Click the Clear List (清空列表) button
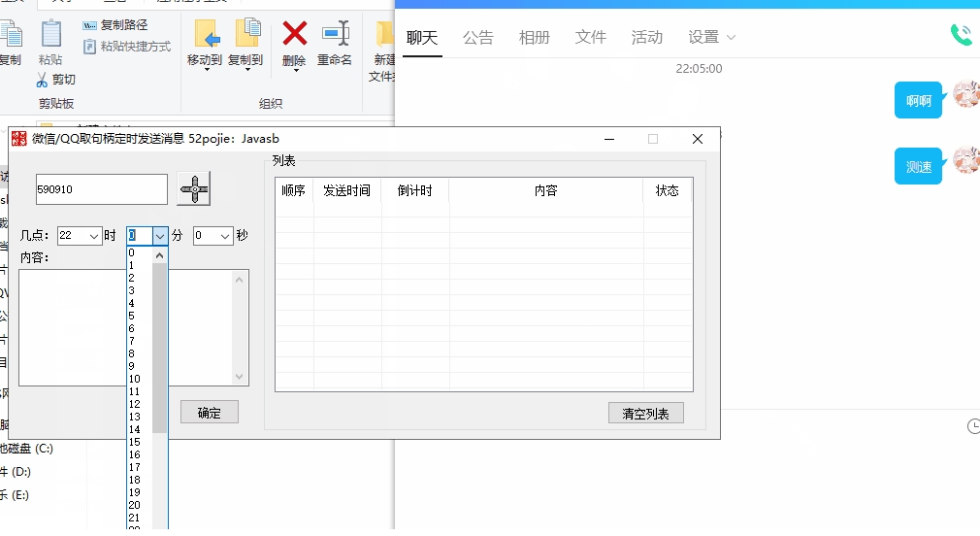This screenshot has width=980, height=536. [x=645, y=414]
